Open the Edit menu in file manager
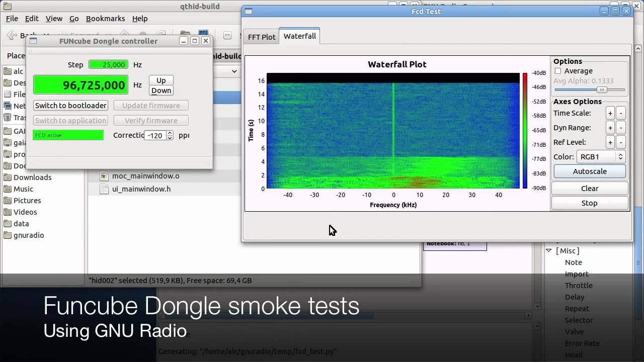 (32, 19)
